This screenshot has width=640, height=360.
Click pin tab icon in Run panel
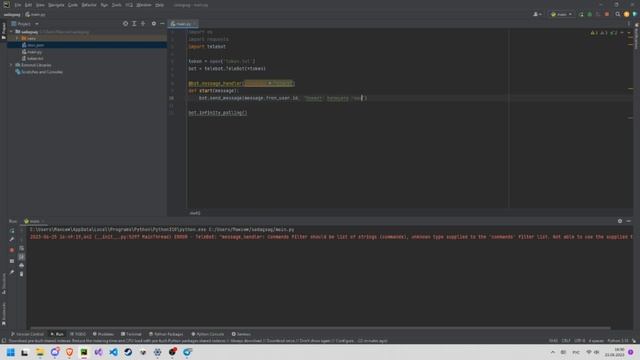click(12, 272)
